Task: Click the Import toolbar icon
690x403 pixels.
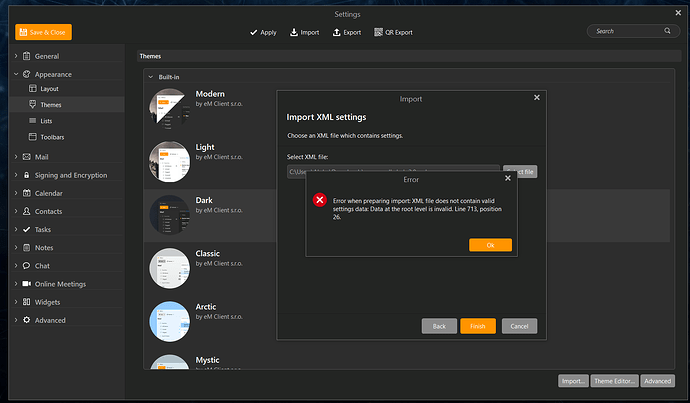Action: [x=294, y=32]
